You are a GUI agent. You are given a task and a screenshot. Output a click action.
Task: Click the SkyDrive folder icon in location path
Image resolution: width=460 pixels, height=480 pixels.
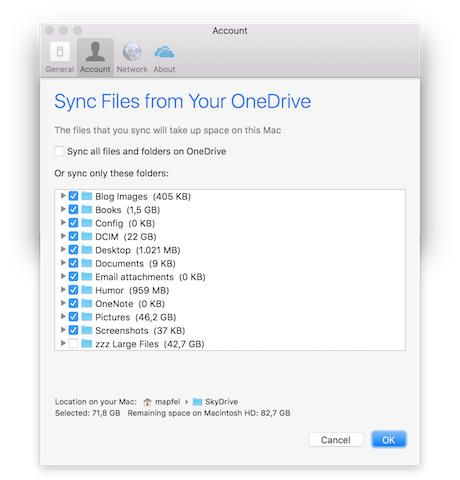coord(198,402)
